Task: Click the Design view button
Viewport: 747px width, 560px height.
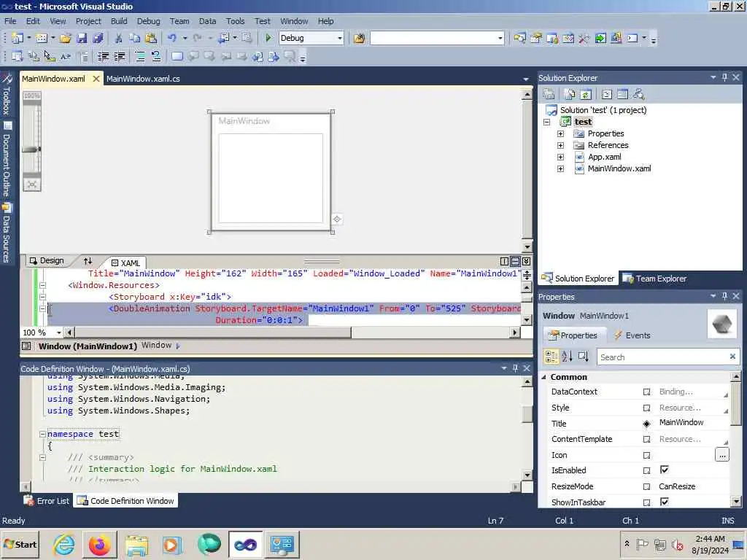Action: click(x=47, y=260)
